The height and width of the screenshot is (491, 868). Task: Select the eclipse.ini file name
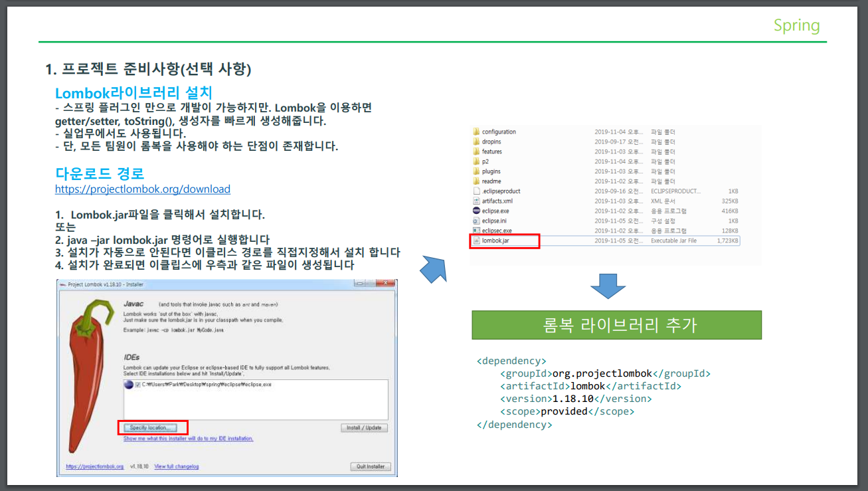click(494, 221)
